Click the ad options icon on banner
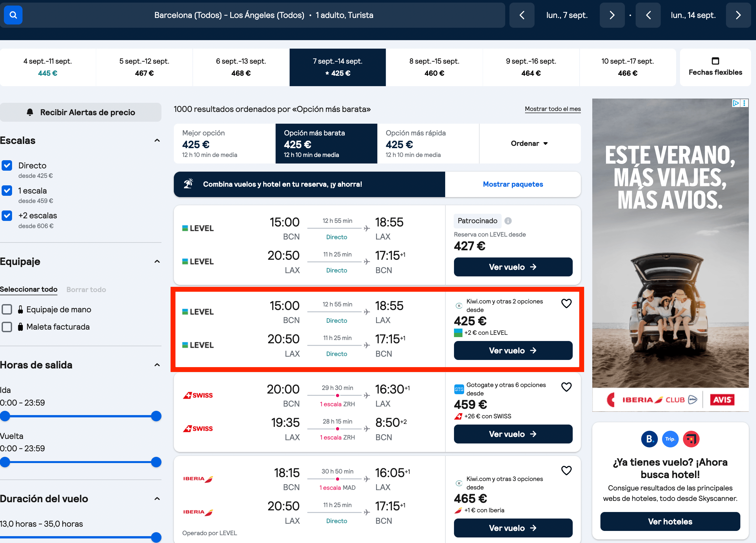This screenshot has width=756, height=543. [744, 103]
